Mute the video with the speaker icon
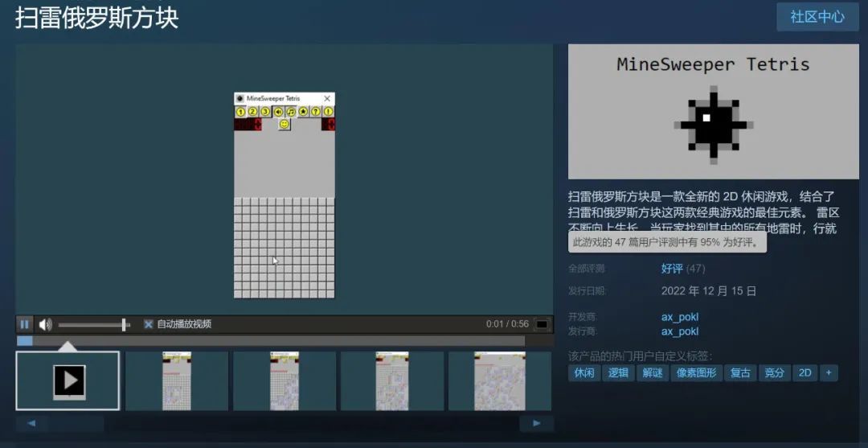The width and height of the screenshot is (868, 448). coord(45,324)
